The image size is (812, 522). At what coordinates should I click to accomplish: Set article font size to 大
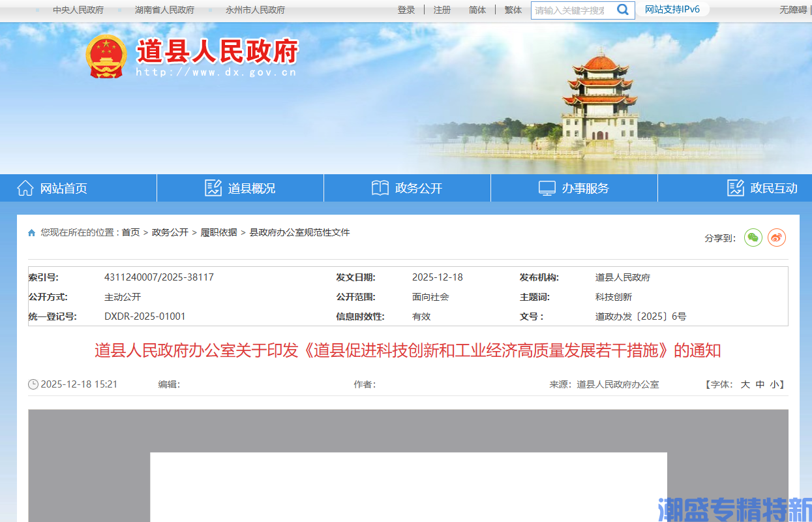(x=744, y=384)
